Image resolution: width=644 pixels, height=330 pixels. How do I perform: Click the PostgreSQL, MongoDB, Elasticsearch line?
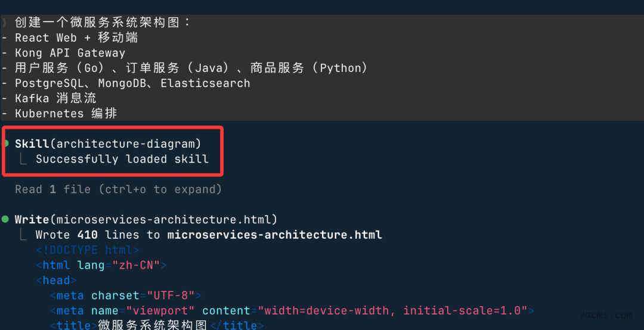click(132, 83)
